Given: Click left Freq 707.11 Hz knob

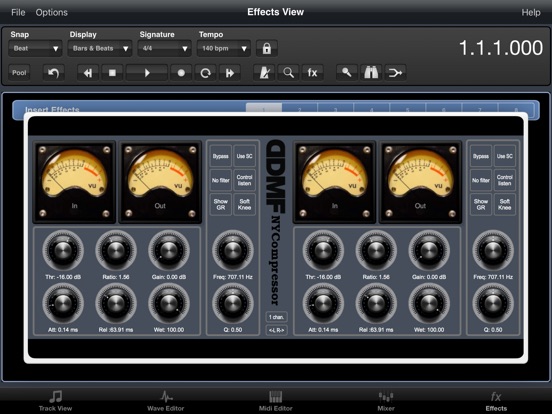Looking at the screenshot, I should click(233, 251).
